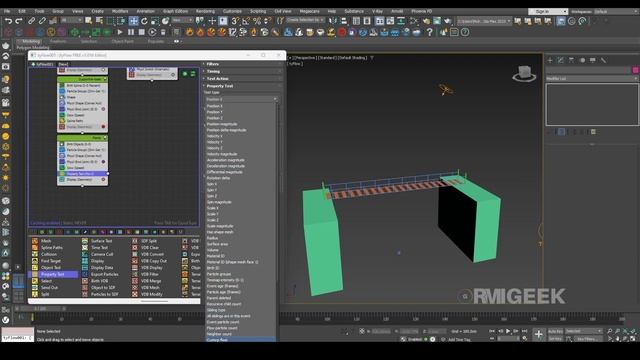The image size is (640, 360).
Task: Select the Select and Rotate tool
Action: pyautogui.click(x=144, y=21)
